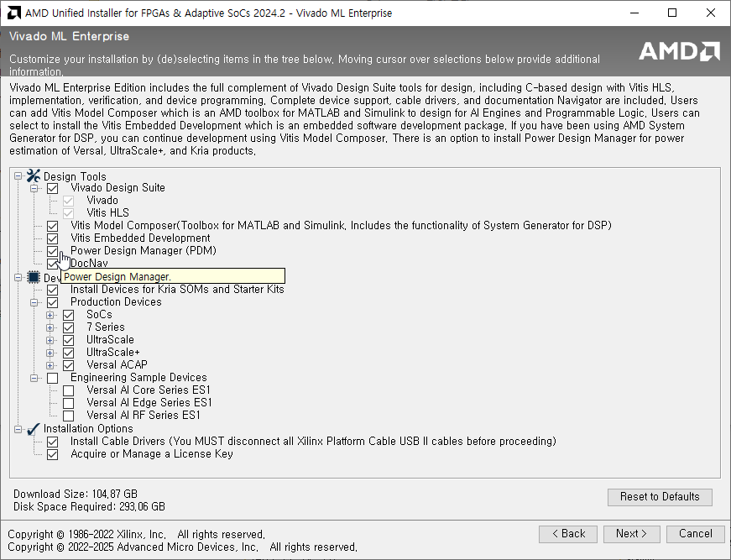This screenshot has width=731, height=560.
Task: Collapse the Installation Options node
Action: (18, 429)
